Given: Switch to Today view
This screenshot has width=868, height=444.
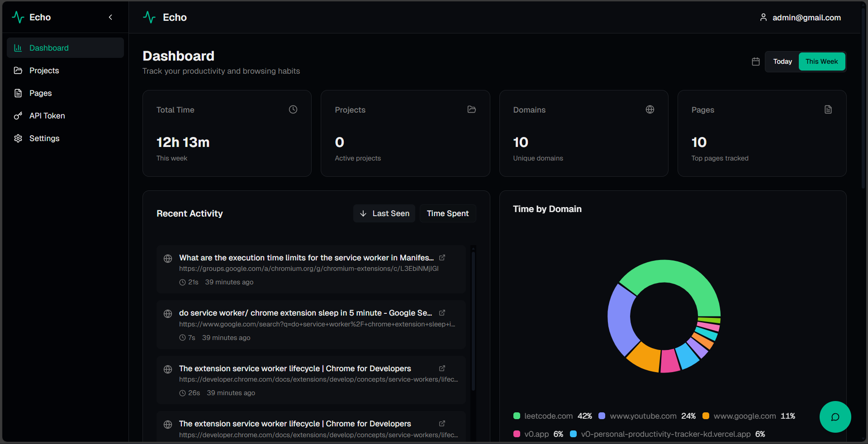Looking at the screenshot, I should tap(782, 61).
